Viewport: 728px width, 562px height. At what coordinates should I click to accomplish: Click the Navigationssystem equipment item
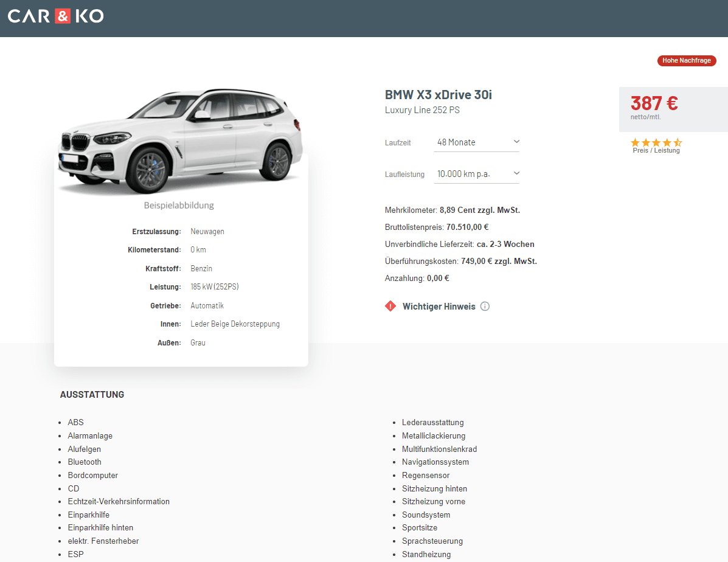(x=435, y=462)
